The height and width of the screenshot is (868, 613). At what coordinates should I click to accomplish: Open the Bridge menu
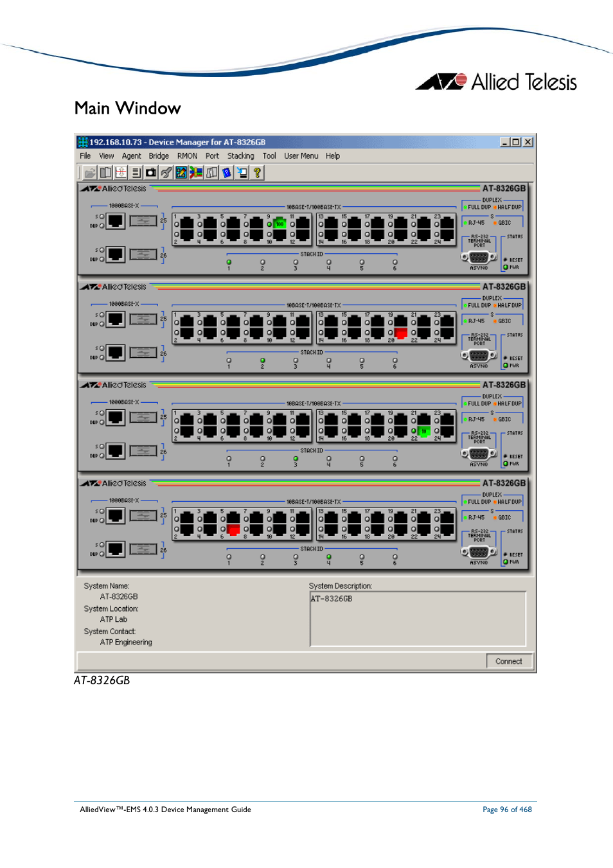pos(159,156)
